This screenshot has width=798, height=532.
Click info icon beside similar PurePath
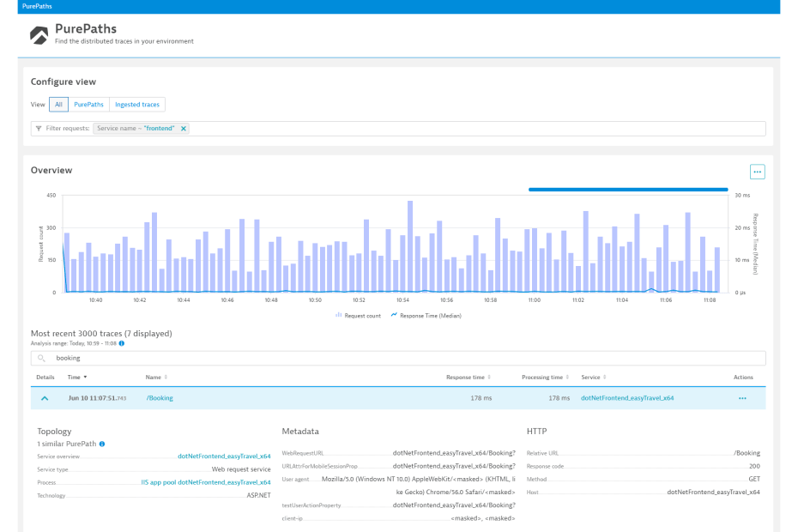coord(102,444)
